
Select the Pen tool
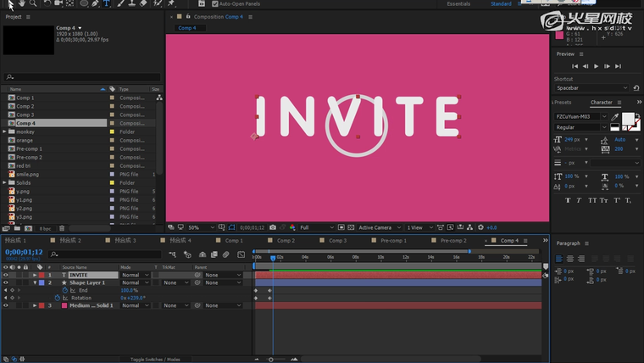coord(95,3)
